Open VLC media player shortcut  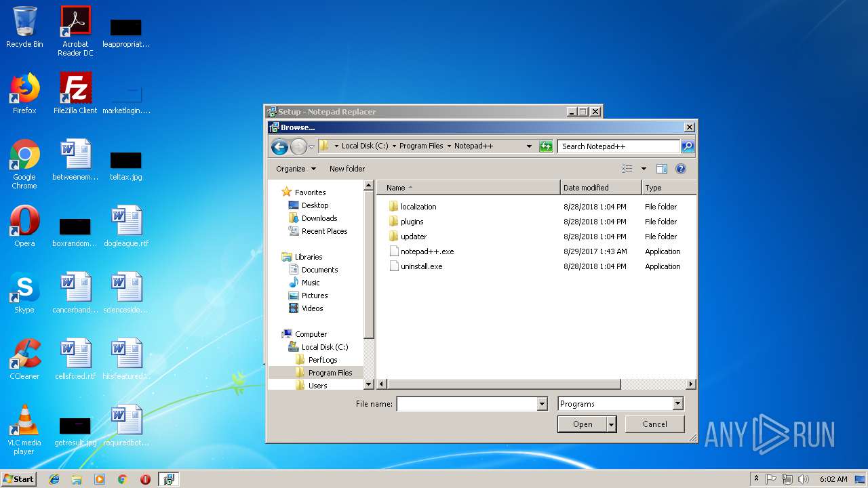(24, 430)
